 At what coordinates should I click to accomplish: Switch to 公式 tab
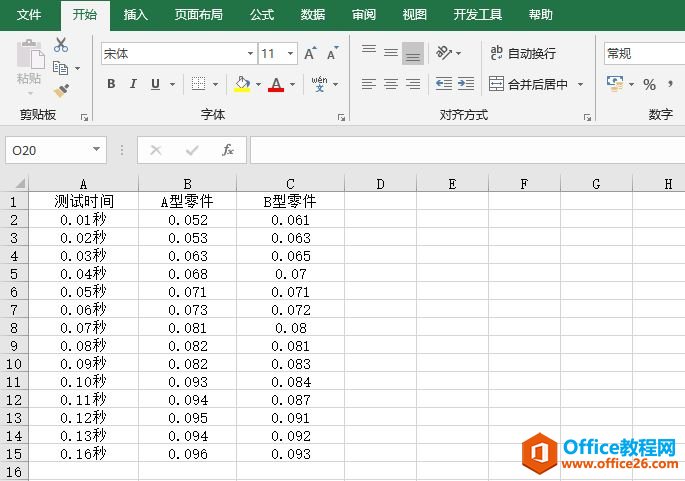click(x=262, y=14)
